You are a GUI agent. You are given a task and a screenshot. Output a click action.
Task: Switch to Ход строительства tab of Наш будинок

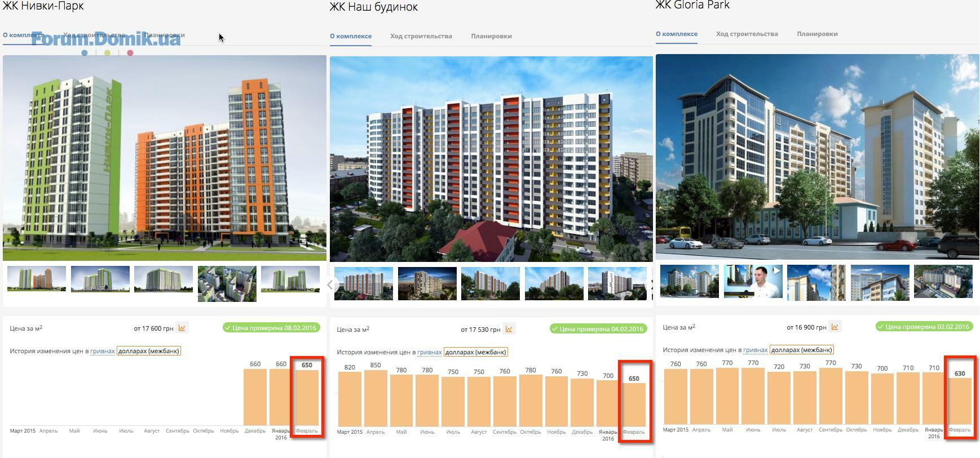point(421,36)
